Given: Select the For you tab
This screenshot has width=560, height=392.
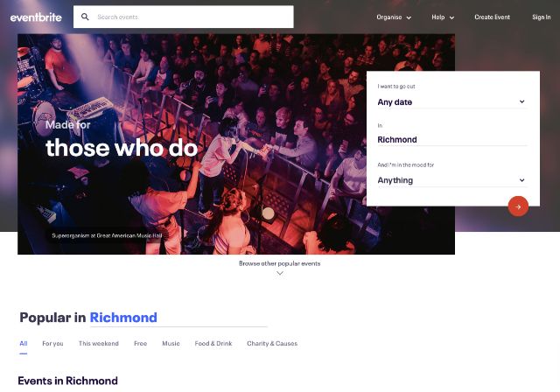Looking at the screenshot, I should coord(52,344).
